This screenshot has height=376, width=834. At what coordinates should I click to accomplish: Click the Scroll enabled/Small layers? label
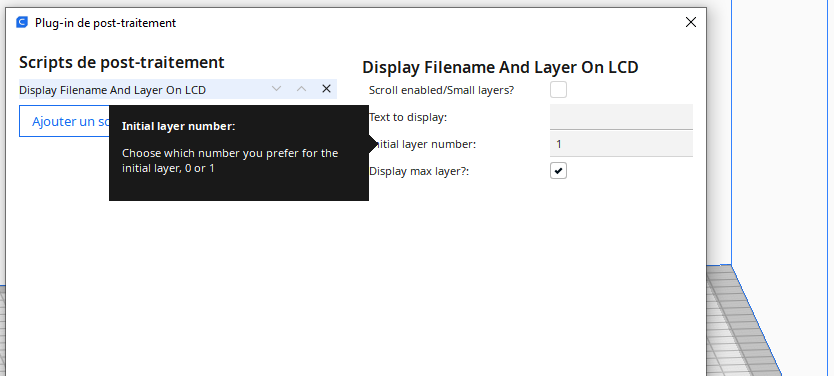pos(441,90)
